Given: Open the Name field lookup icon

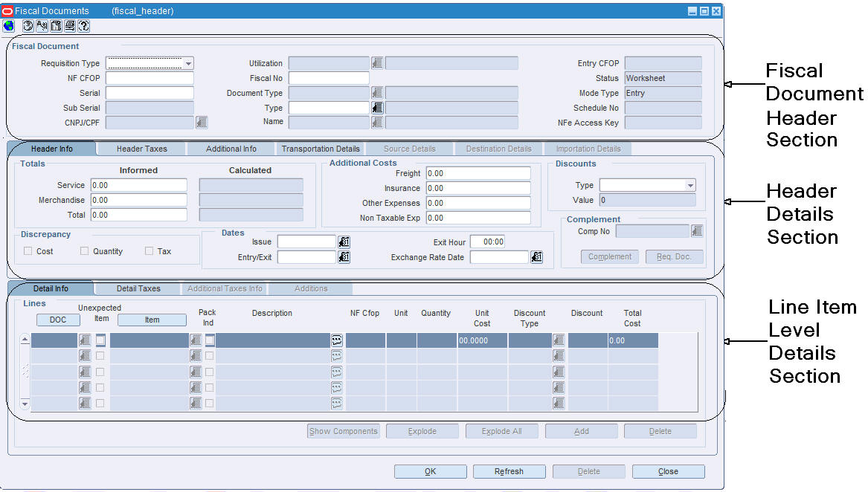Looking at the screenshot, I should click(x=377, y=123).
